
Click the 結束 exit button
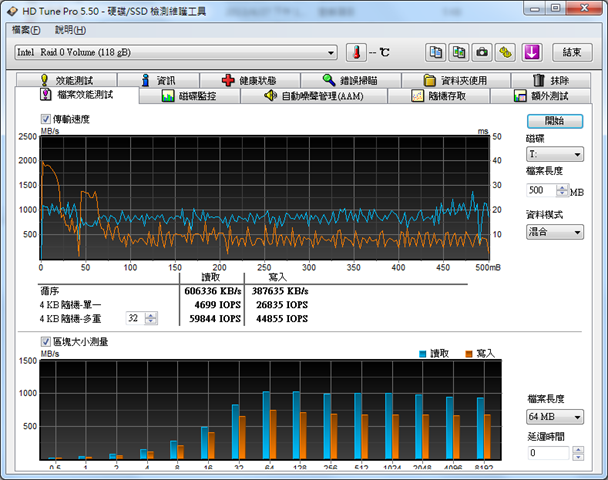click(571, 52)
